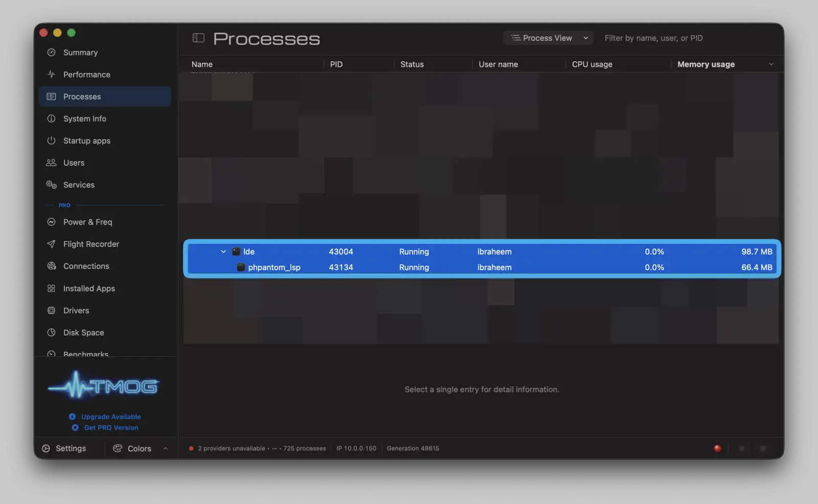
Task: Open the System Info icon
Action: (x=51, y=119)
